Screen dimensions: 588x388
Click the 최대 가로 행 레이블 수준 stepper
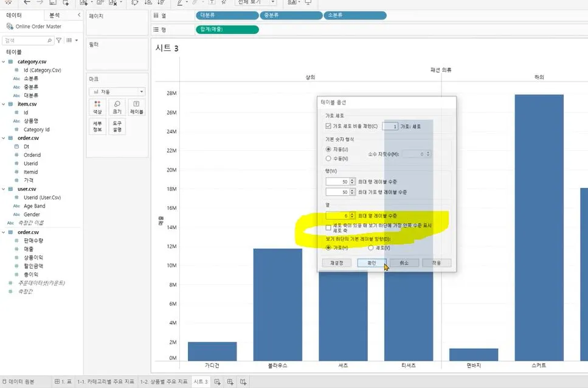pyautogui.click(x=352, y=192)
